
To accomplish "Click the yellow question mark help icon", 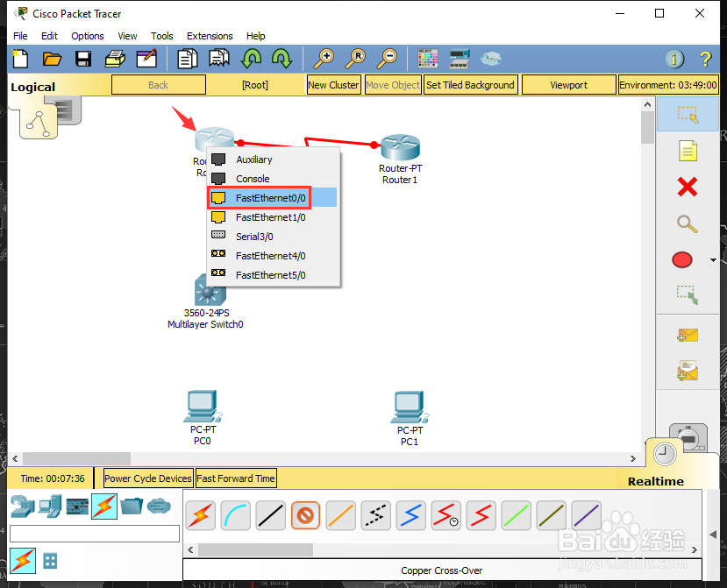I will [x=705, y=59].
